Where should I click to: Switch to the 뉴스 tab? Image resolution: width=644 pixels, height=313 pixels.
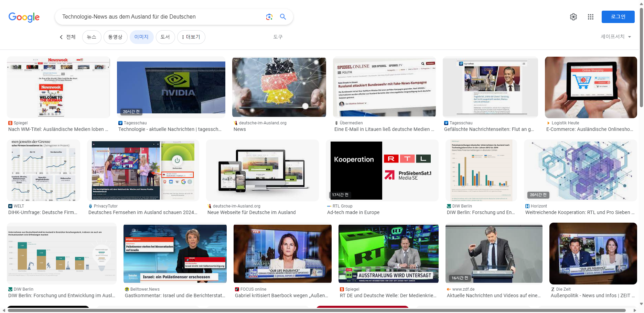(92, 37)
